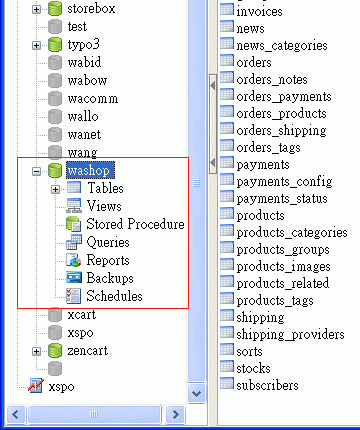Select the sorts table
Screen dimensions: 360x430
pyautogui.click(x=249, y=351)
